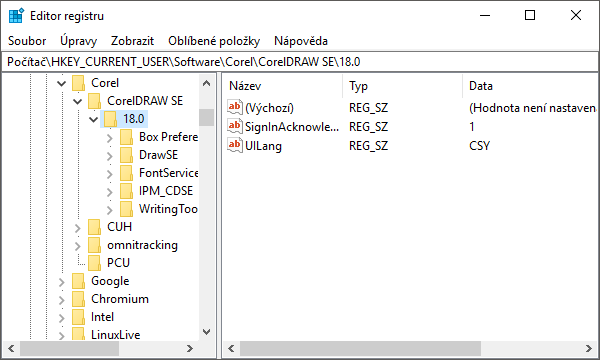Collapse the Corel key
Image resolution: width=600 pixels, height=360 pixels.
(62, 83)
